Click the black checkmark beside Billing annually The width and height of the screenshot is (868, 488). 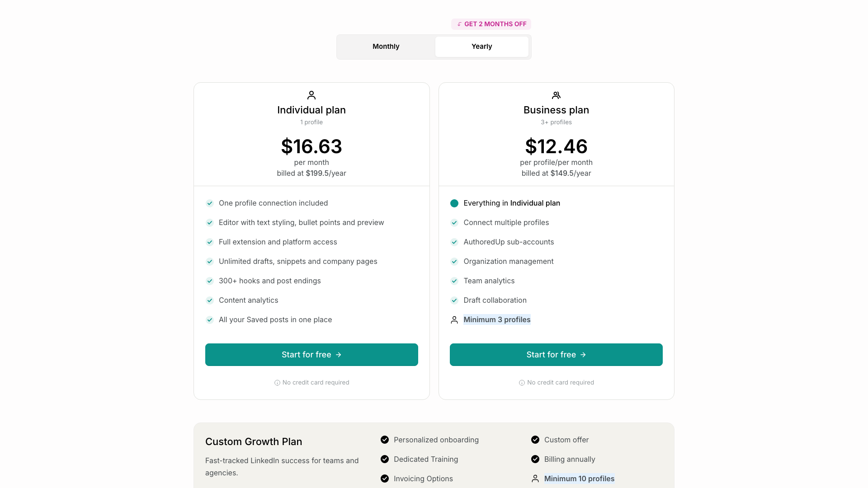[x=536, y=459]
